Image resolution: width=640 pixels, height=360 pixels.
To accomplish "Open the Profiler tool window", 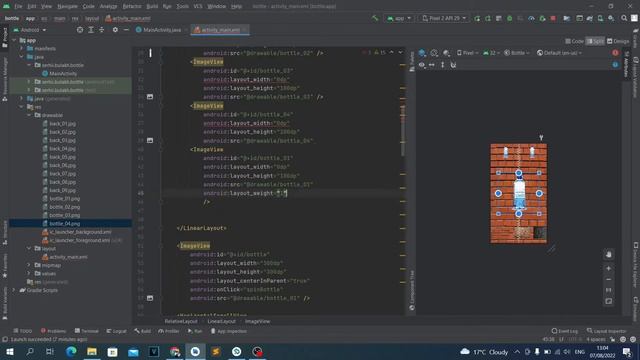I will tap(169, 331).
